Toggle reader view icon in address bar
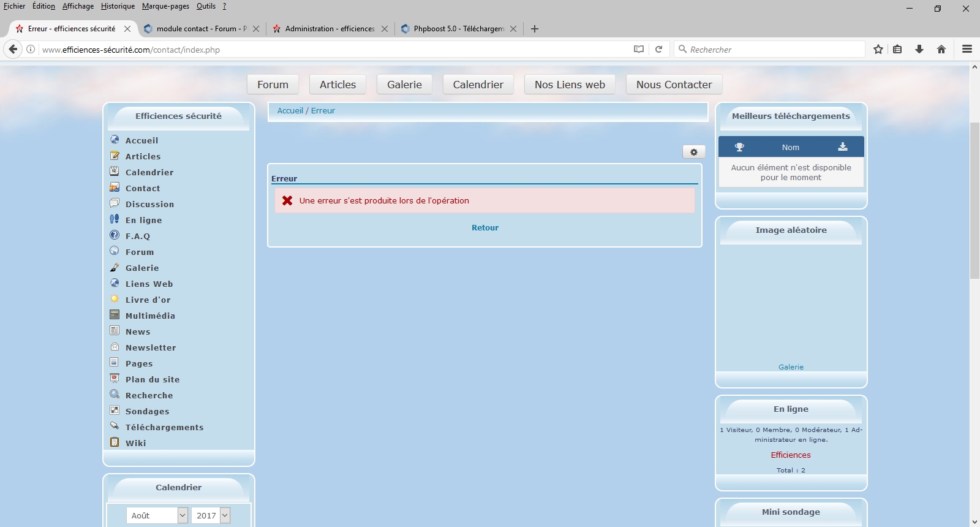This screenshot has height=527, width=980. click(638, 50)
